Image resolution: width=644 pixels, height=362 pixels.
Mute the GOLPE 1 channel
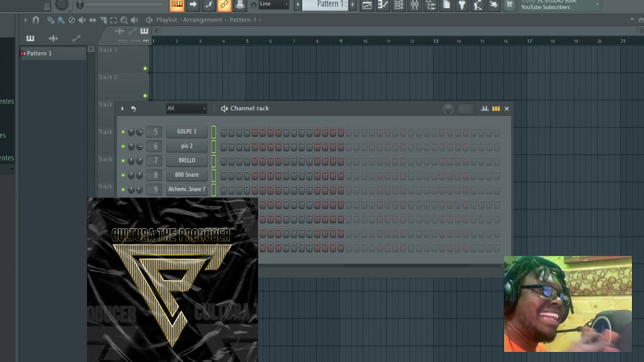point(123,132)
